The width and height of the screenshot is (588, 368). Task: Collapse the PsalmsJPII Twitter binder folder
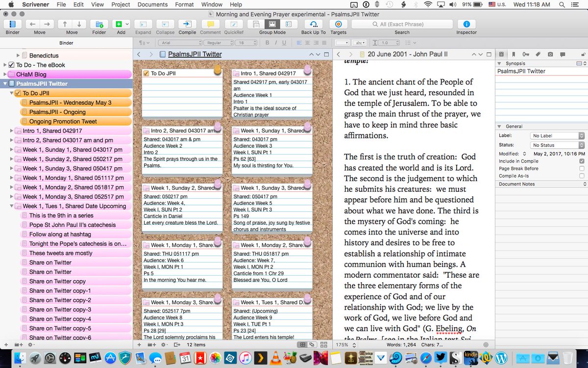pos(4,83)
